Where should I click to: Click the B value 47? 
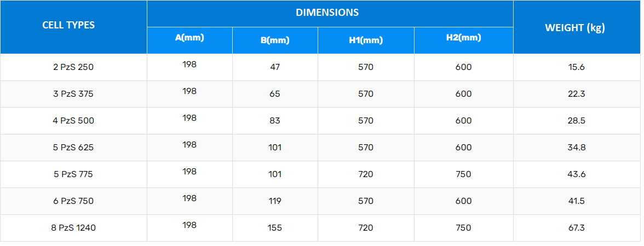[x=275, y=67]
